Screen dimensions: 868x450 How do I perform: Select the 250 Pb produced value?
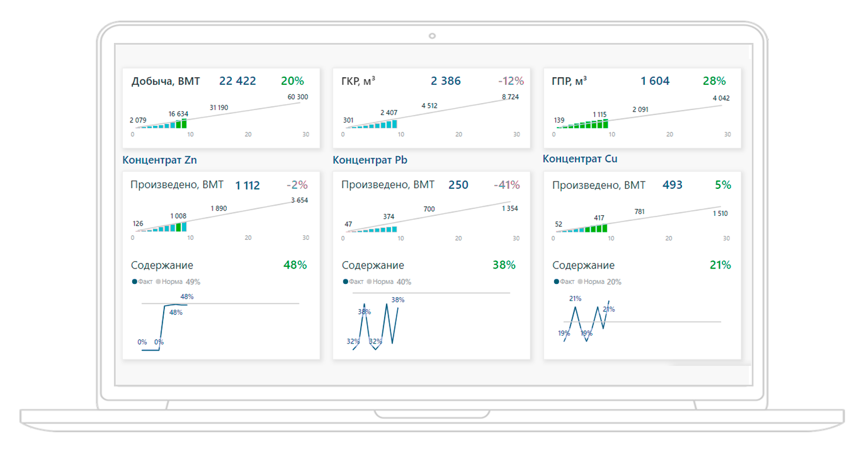coord(458,185)
